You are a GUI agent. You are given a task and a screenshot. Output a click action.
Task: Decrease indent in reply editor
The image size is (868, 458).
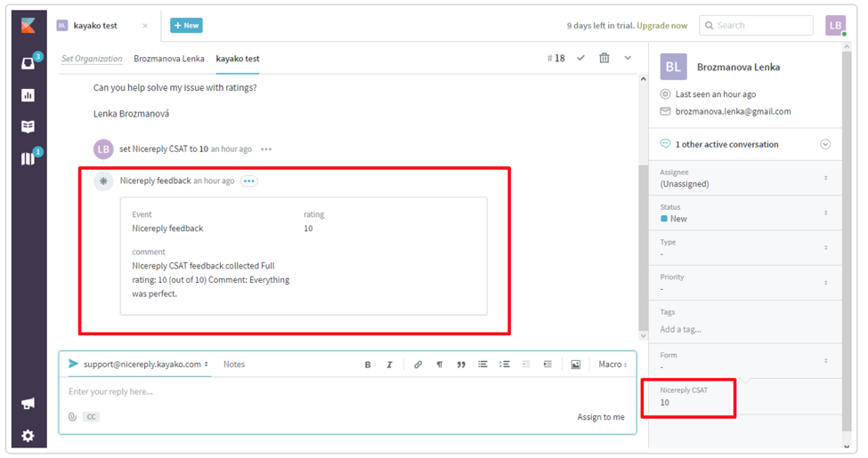[526, 365]
